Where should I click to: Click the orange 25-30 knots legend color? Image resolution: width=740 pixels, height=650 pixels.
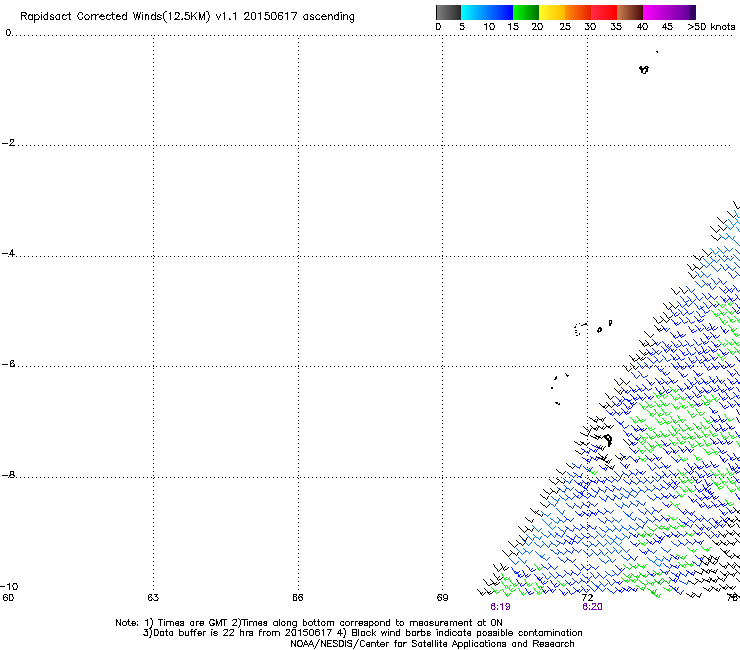tap(578, 12)
